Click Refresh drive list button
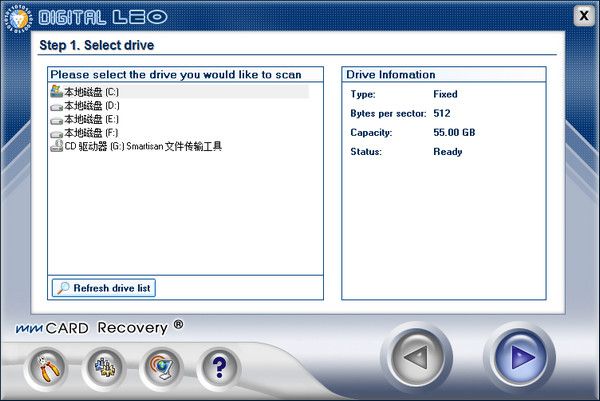This screenshot has height=401, width=600. coord(104,288)
